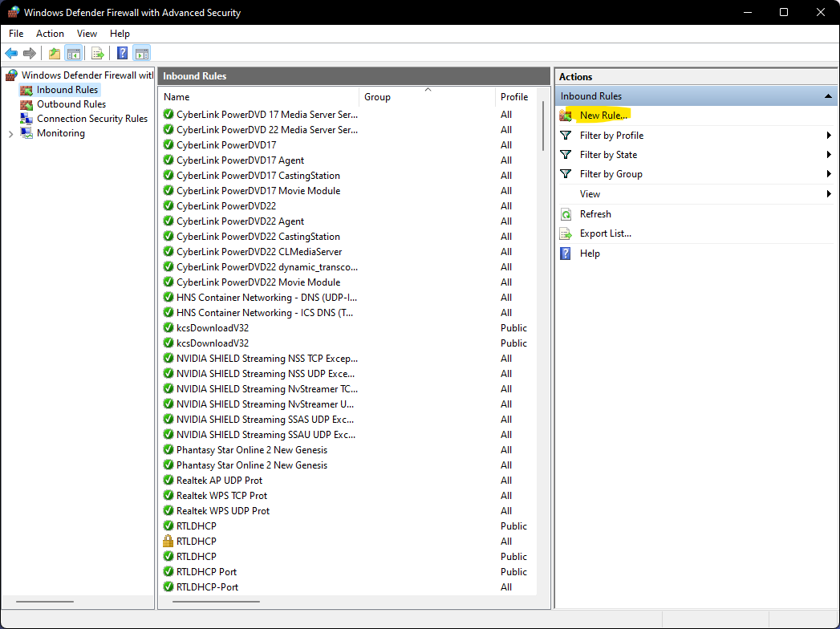Open the Action menu
This screenshot has width=840, height=629.
[x=50, y=34]
